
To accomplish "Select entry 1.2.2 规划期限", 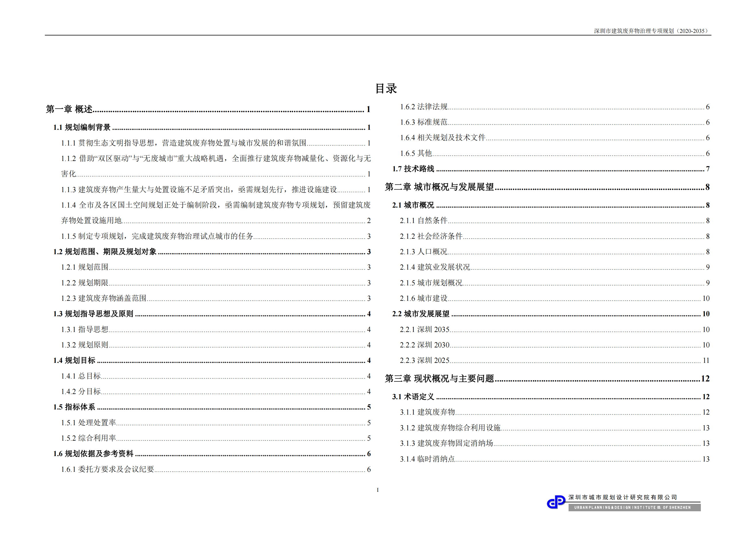I will 216,283.
